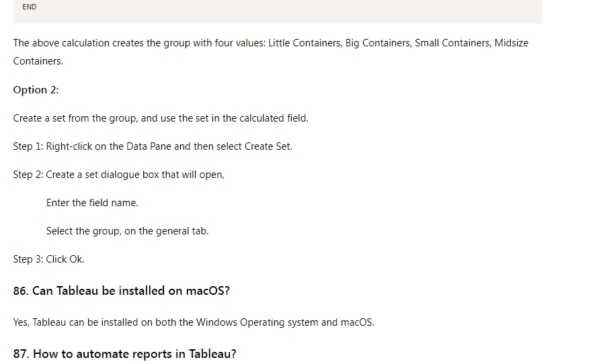Click the word 'Tableau?' in the question 87 heading
This screenshot has height=364, width=605.
(212, 354)
